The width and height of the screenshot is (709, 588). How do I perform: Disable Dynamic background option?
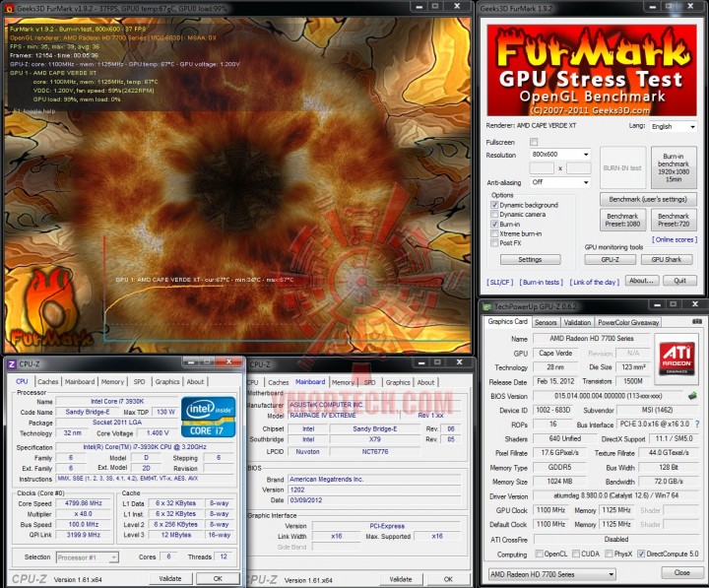pos(494,205)
